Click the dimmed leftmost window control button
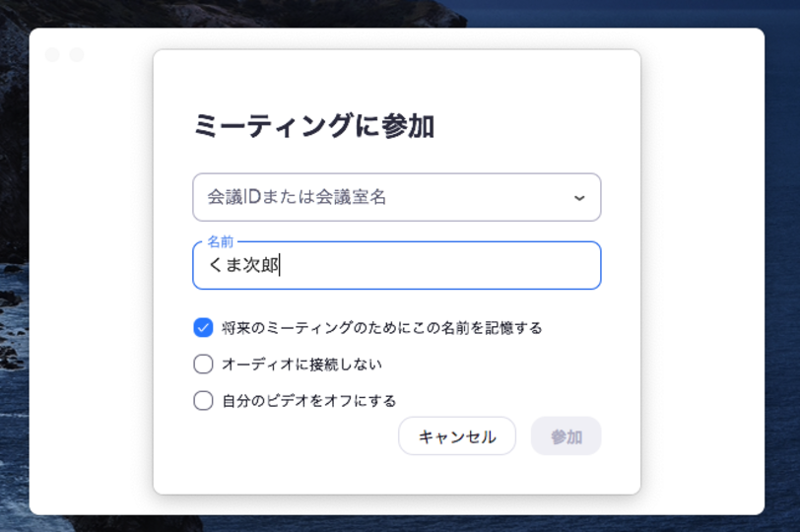Screen dimensions: 800x532 [x=52, y=55]
